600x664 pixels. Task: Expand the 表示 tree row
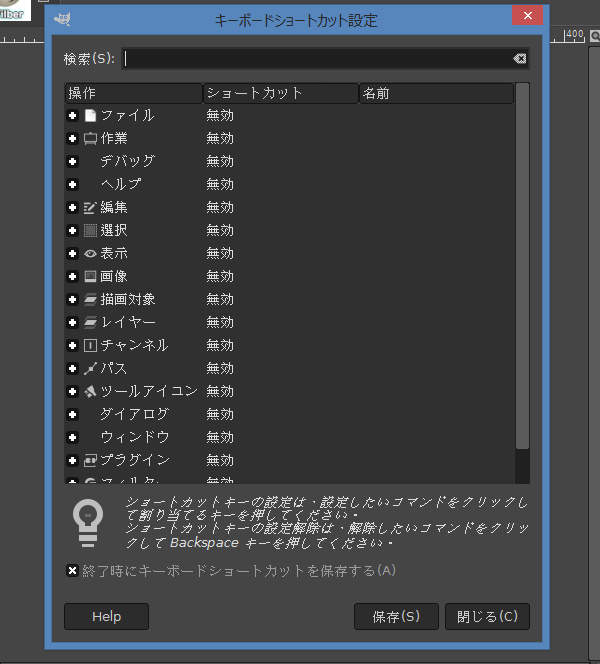click(x=72, y=253)
